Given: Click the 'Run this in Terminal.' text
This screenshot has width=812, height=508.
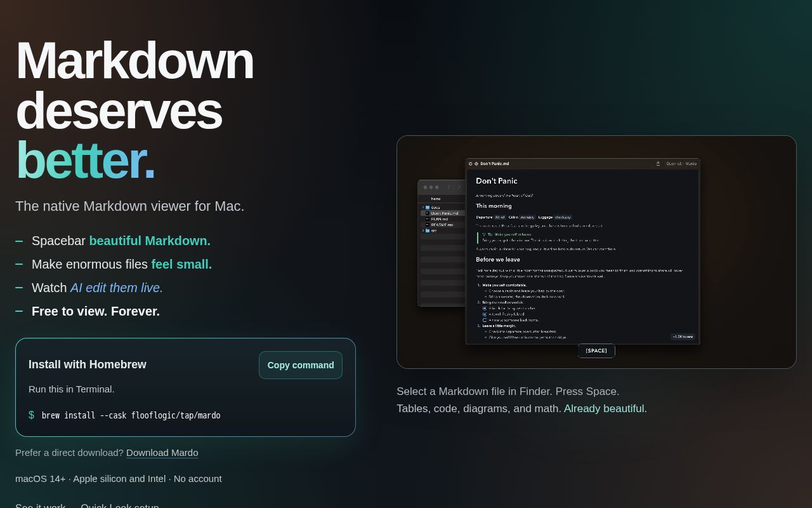Looking at the screenshot, I should [72, 389].
